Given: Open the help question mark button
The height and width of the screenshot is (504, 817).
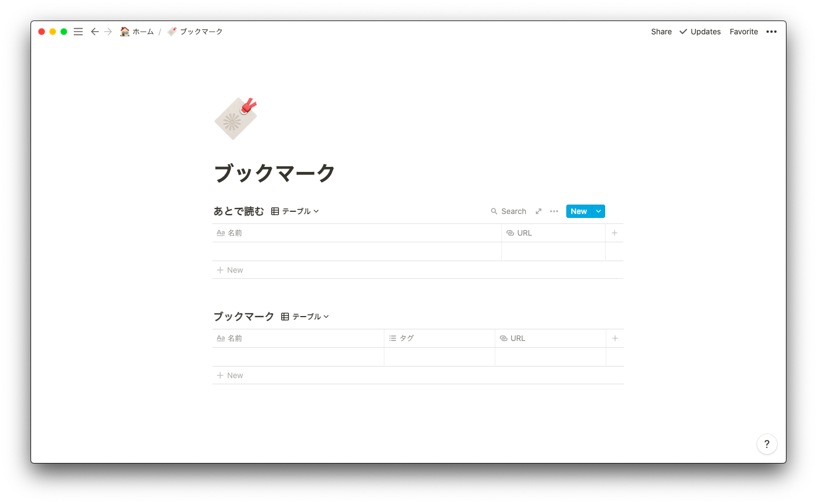Looking at the screenshot, I should coord(767,444).
